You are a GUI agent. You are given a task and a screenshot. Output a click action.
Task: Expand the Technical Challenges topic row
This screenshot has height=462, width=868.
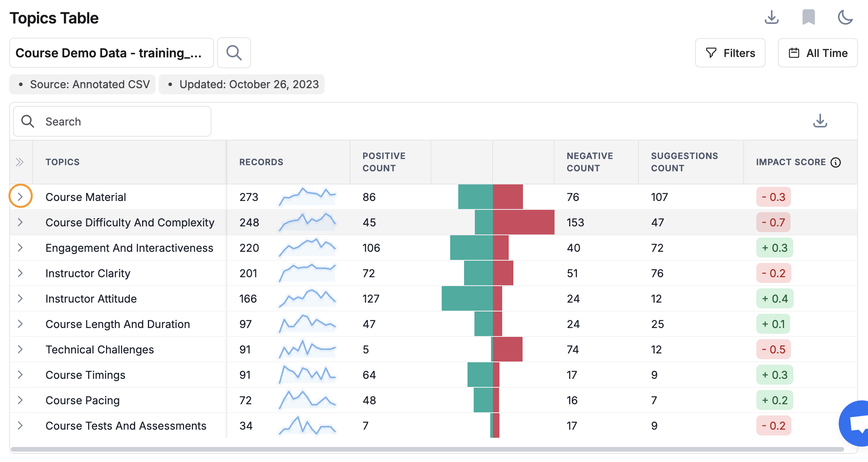pyautogui.click(x=20, y=349)
